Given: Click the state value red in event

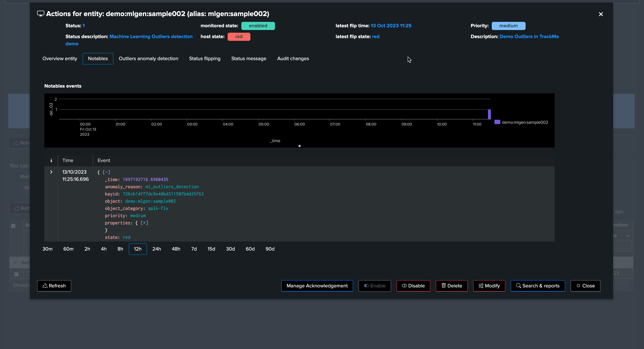Looking at the screenshot, I should coord(127,237).
